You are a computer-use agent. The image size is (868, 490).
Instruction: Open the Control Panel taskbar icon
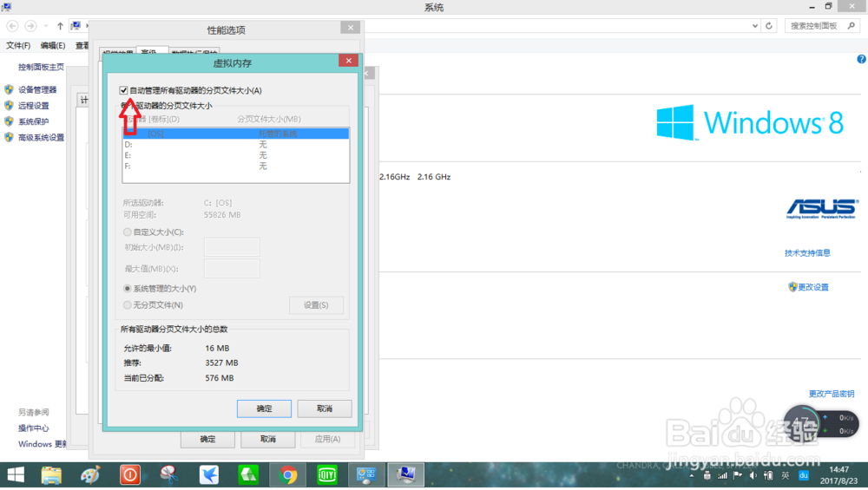point(366,475)
